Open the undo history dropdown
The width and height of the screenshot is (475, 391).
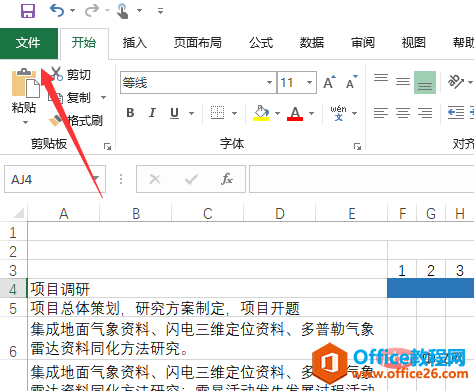tap(72, 11)
